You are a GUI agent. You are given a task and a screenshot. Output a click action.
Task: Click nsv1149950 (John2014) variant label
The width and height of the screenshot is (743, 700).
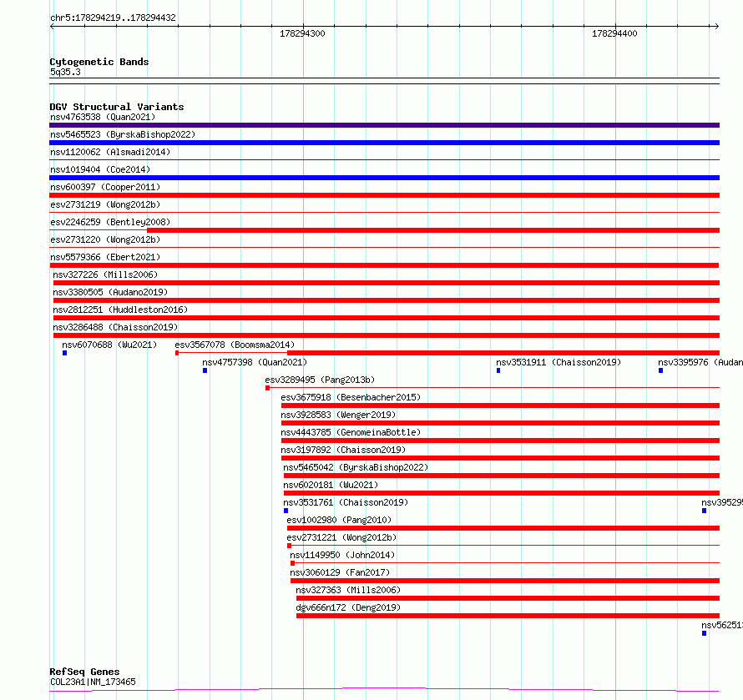click(342, 555)
